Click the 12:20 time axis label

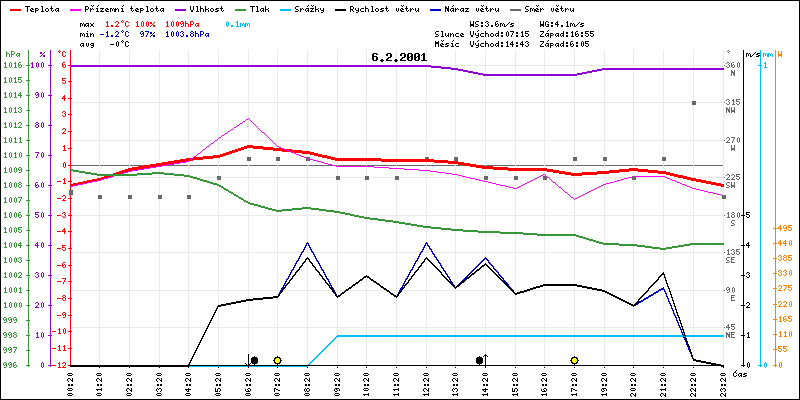[x=428, y=383]
